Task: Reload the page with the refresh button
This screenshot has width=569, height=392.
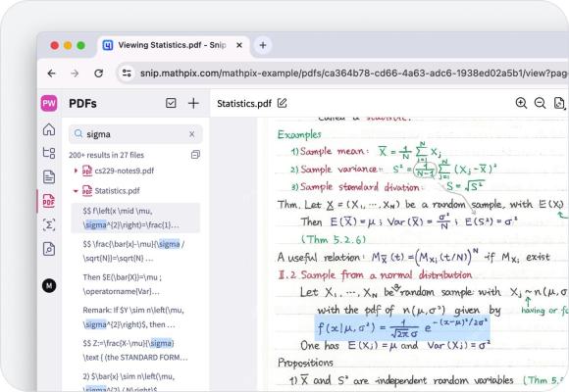Action: 99,73
